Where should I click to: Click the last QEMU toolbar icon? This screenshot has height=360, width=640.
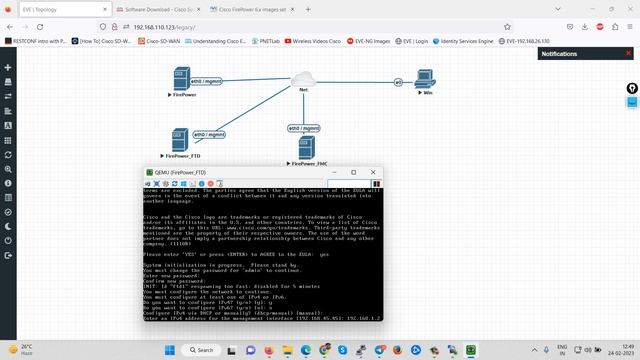(220, 184)
